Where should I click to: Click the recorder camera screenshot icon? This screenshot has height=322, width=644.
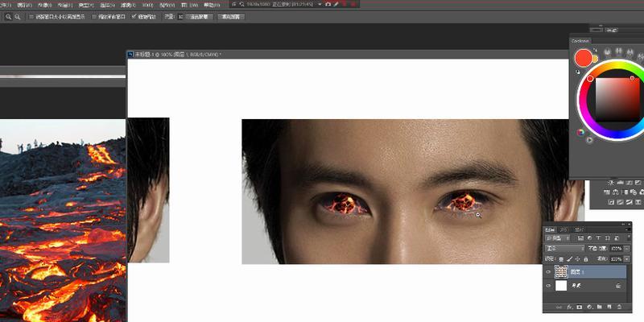(328, 4)
